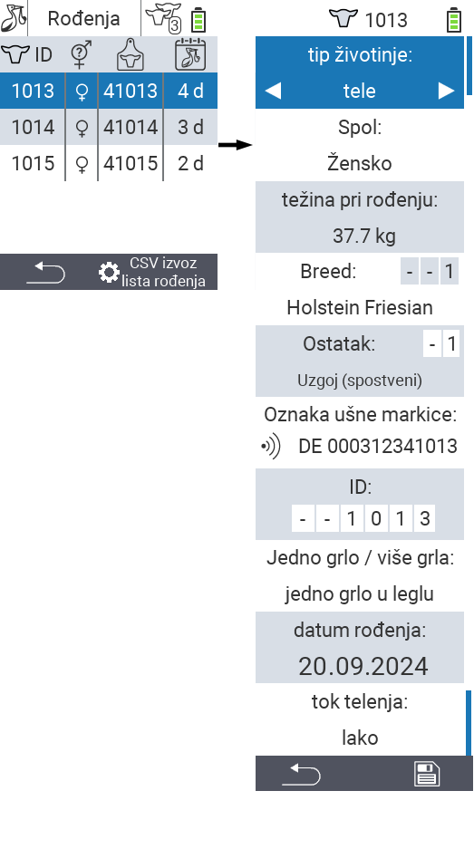Click the stork births icon at top left
Viewport: 474px width, 868px height.
point(14,18)
